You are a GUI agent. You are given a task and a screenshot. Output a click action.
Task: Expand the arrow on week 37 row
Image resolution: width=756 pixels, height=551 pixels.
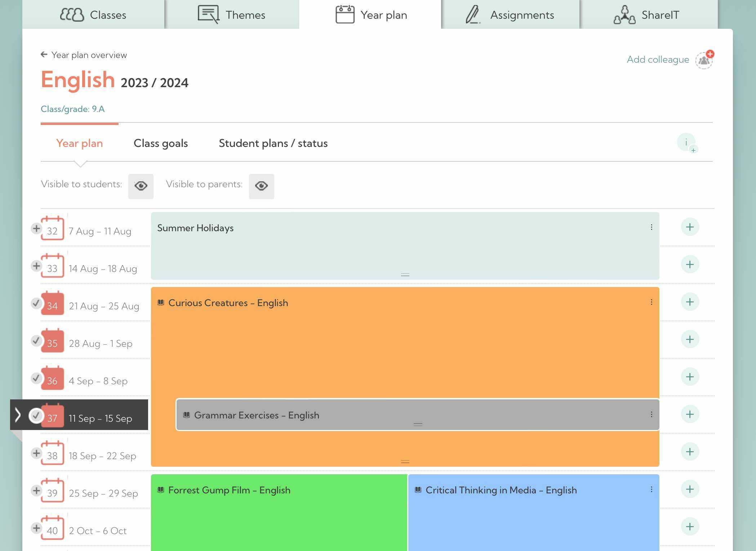click(17, 415)
